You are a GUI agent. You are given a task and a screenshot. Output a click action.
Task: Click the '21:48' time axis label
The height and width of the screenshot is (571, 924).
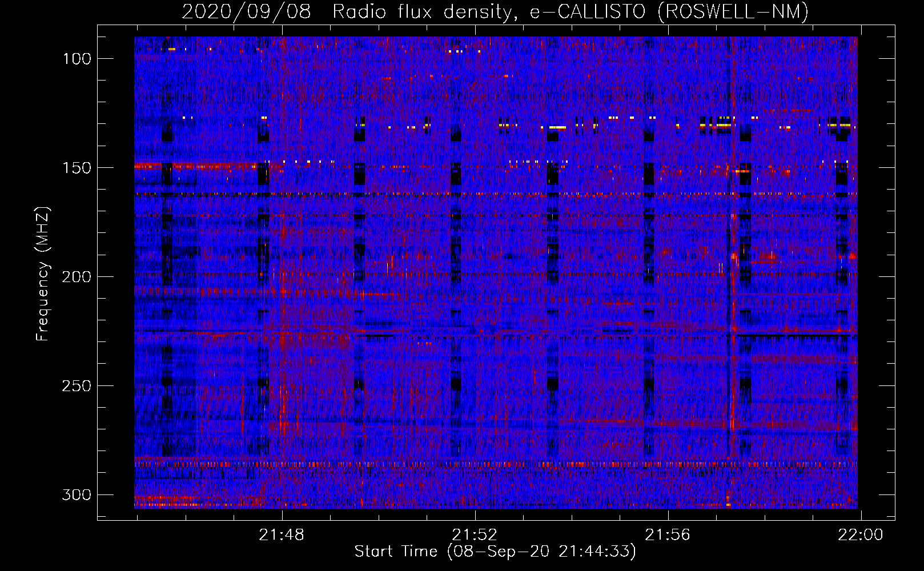(x=282, y=535)
